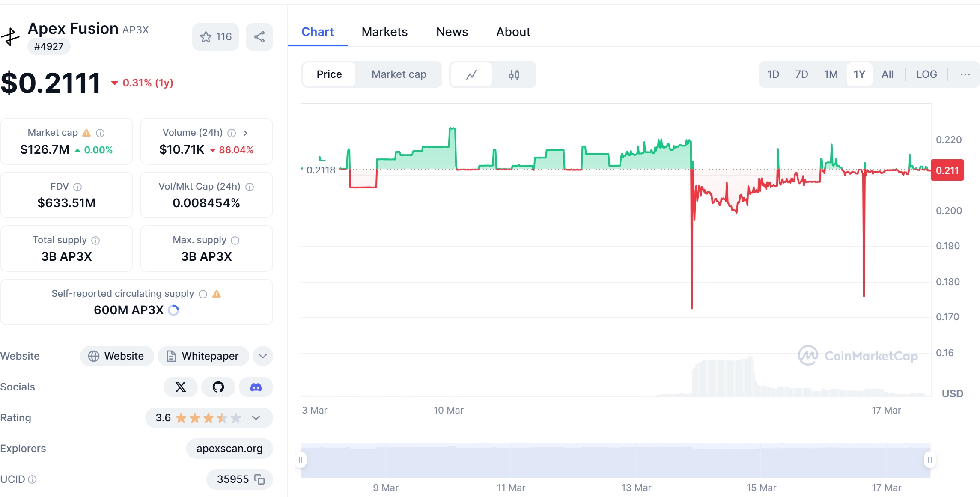Set chart range to 1Y
Viewport: 980px width, 497px height.
pos(859,74)
